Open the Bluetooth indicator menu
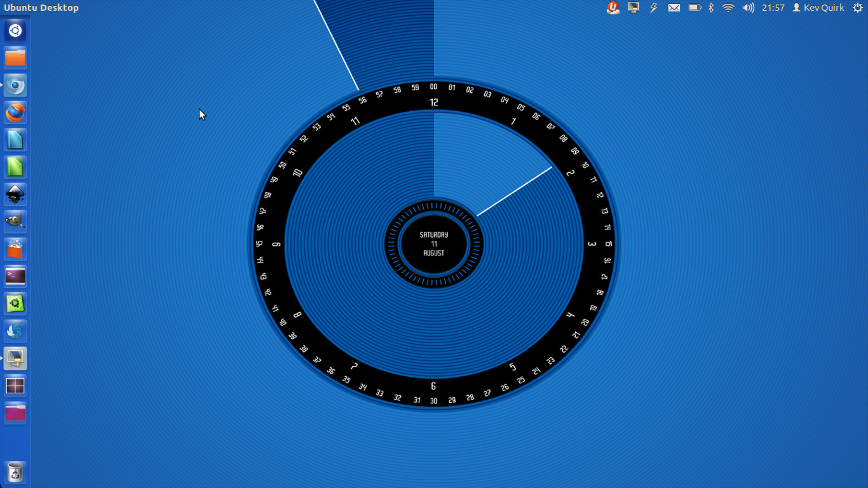Image resolution: width=868 pixels, height=488 pixels. coord(711,8)
